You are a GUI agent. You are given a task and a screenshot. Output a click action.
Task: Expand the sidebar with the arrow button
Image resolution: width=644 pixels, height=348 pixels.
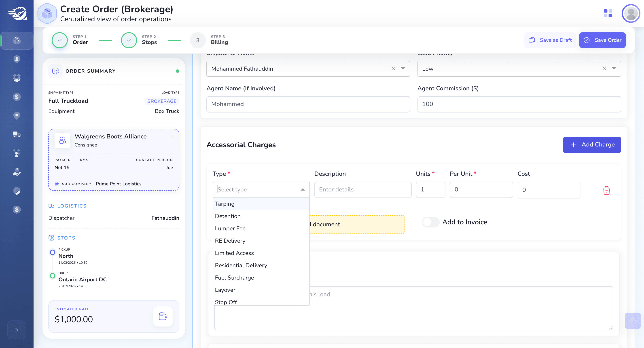[17, 330]
